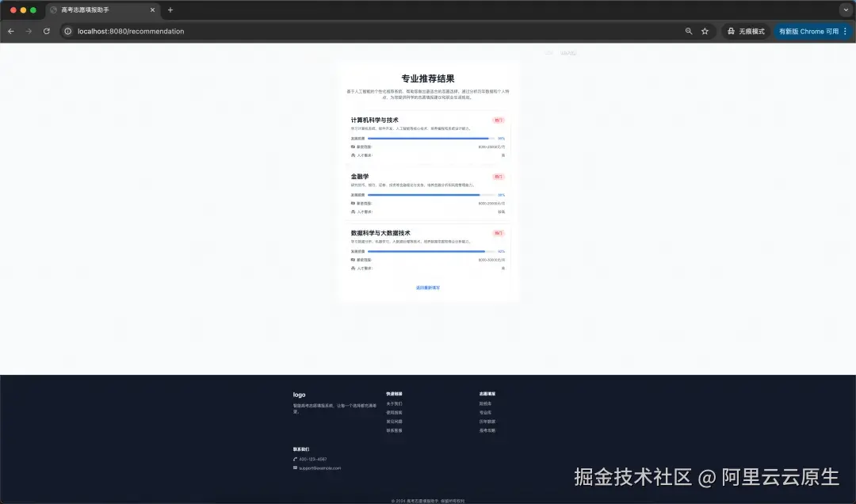Click the email icon next to support@example.com
This screenshot has height=504, width=856.
point(294,468)
